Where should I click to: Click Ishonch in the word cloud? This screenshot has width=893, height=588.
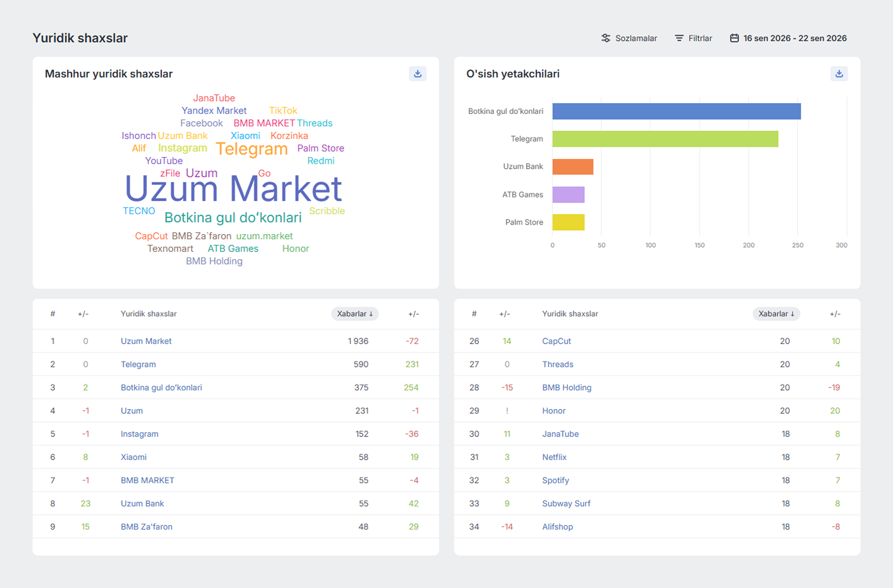tap(139, 136)
